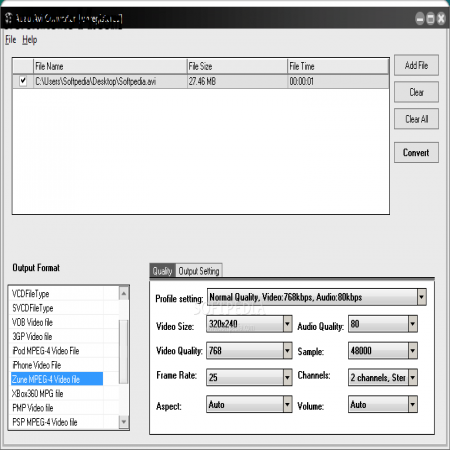Sort by File Time column header
Screen dimensions: 450x450
pyautogui.click(x=338, y=66)
